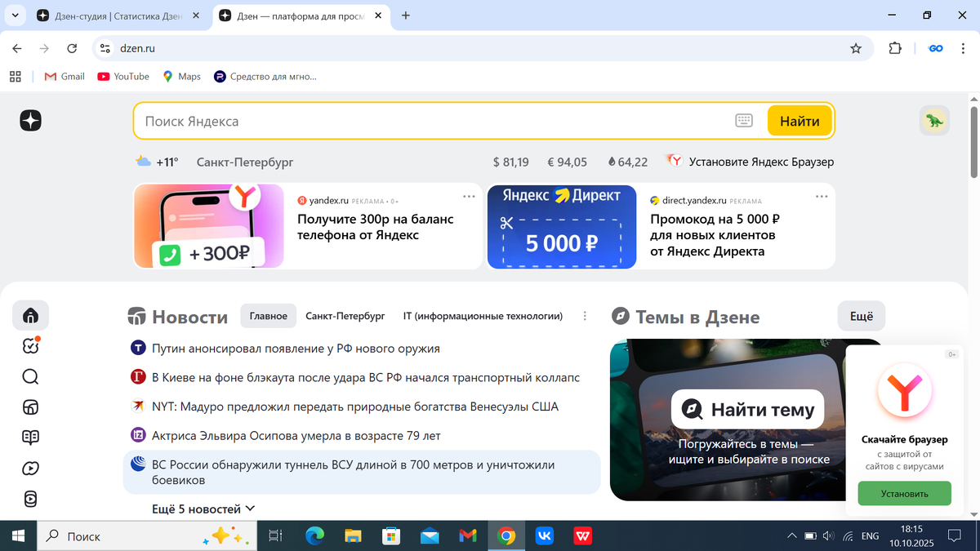The image size is (980, 551).
Task: Click the on-screen keyboard icon in the search bar
Action: click(744, 120)
